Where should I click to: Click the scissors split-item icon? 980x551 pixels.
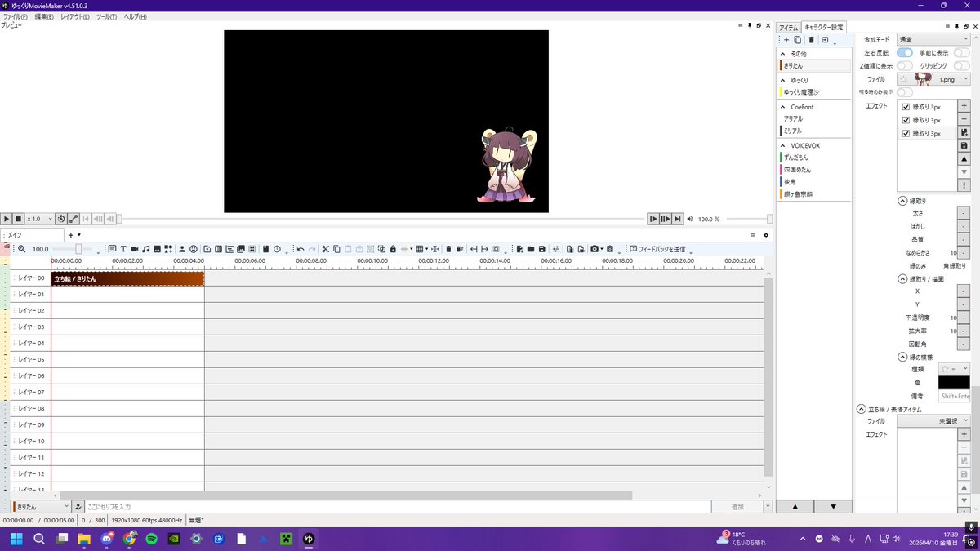point(325,249)
